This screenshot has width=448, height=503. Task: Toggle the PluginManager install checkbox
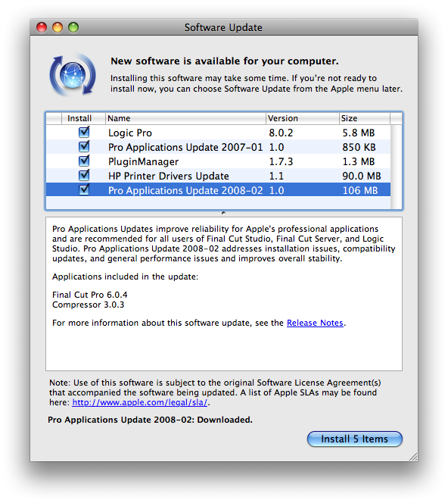point(84,161)
